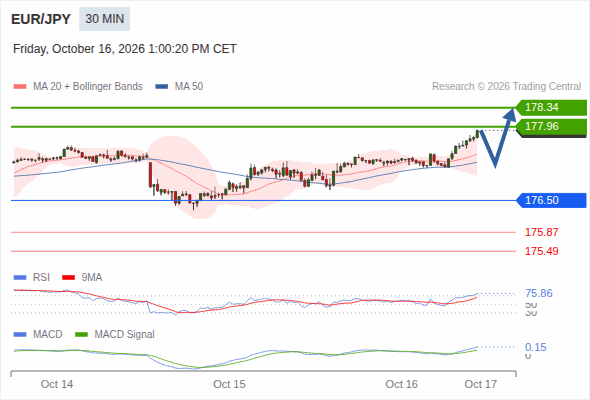Screen dimensions: 590x400
Task: Click the RSI legend label
Action: pyautogui.click(x=41, y=278)
